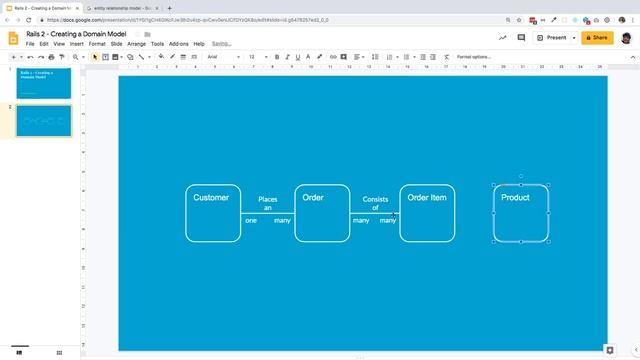Viewport: 640px width, 360px height.
Task: Open the Slide menu
Action: (x=116, y=44)
